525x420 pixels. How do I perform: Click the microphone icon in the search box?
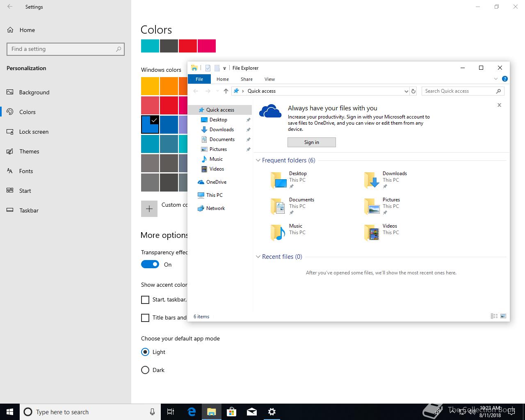click(x=153, y=412)
